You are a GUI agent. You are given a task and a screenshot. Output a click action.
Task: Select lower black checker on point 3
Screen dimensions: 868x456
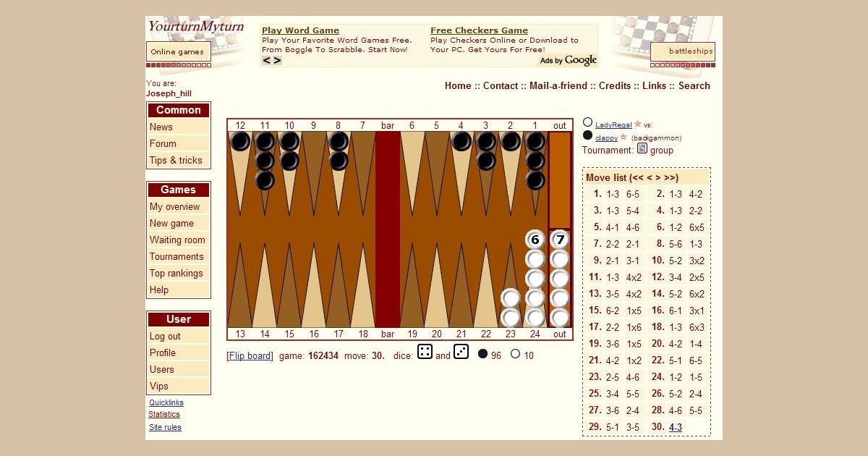point(486,161)
